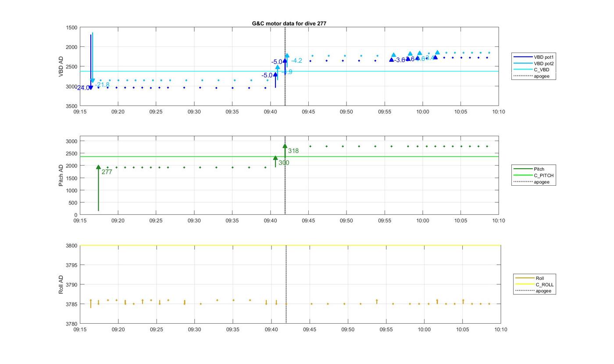
Task: Click the '3500' tick on the VBD axis
Action: click(71, 106)
